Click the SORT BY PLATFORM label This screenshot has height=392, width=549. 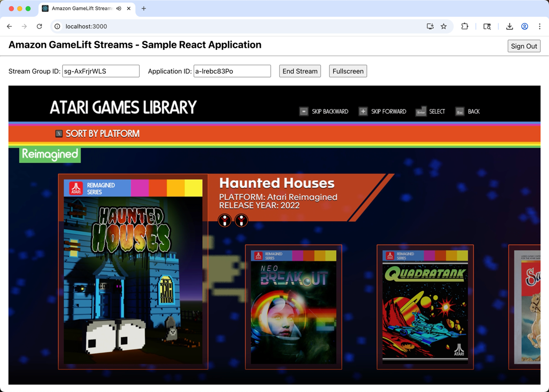tap(103, 133)
